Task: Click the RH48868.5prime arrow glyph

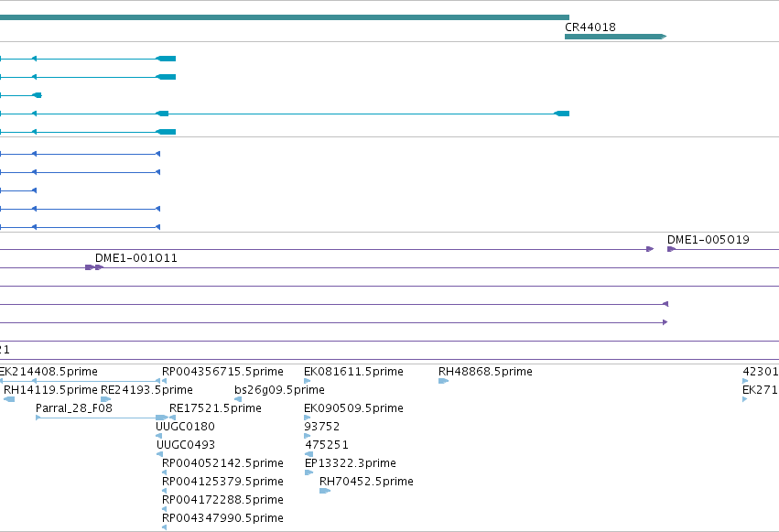Action: pos(444,381)
